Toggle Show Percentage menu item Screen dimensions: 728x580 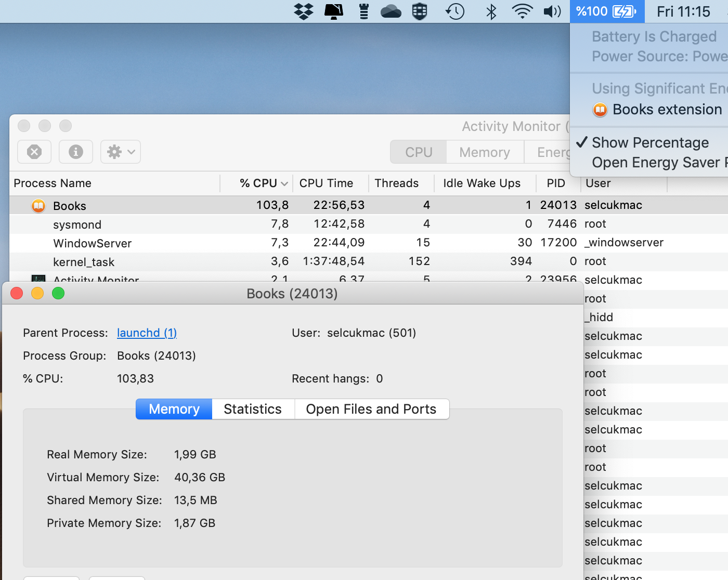tap(650, 142)
